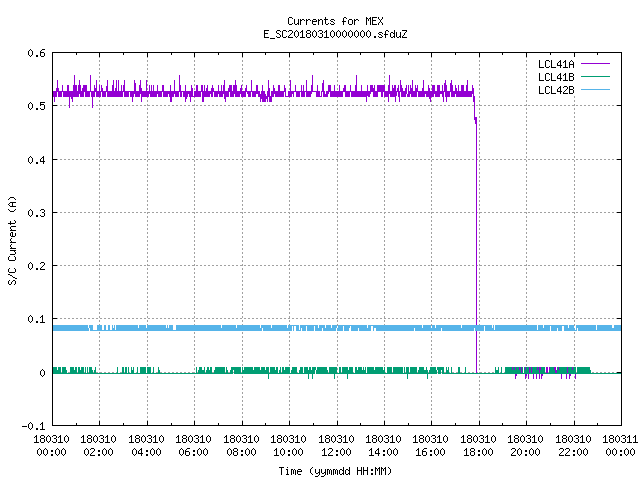Viewport: 640px width, 480px height.
Task: Click the x-axis tick label "22:00"
Action: click(573, 452)
